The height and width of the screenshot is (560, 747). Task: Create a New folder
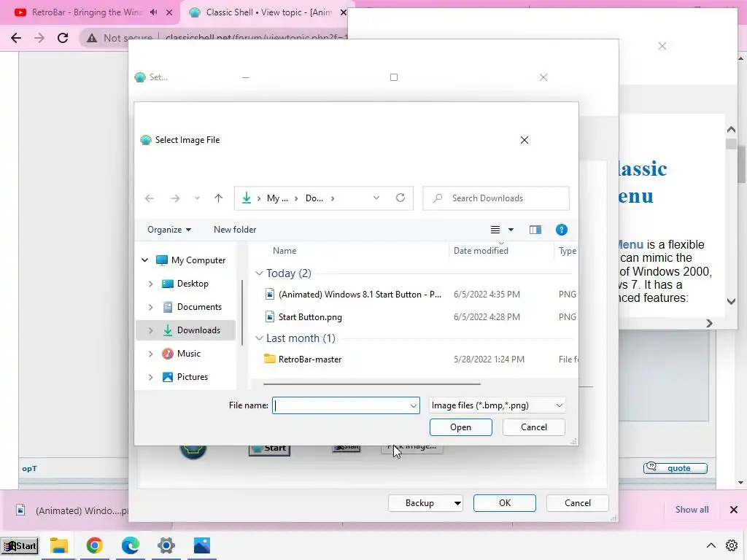235,230
